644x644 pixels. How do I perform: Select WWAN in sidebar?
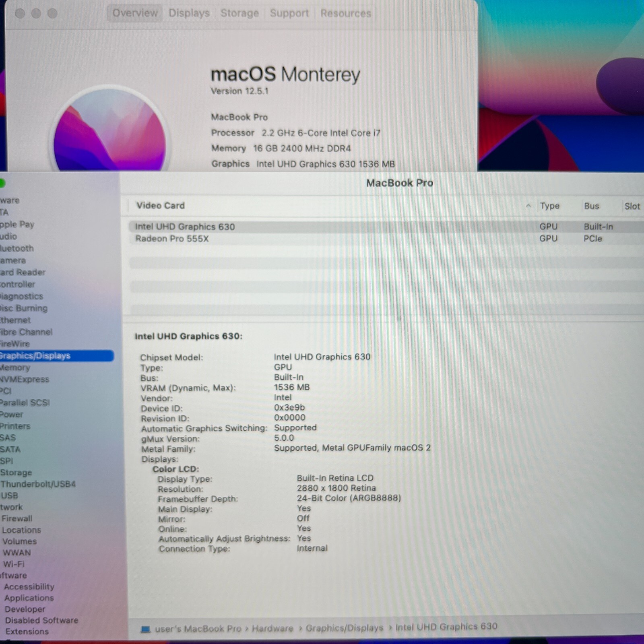pyautogui.click(x=17, y=553)
